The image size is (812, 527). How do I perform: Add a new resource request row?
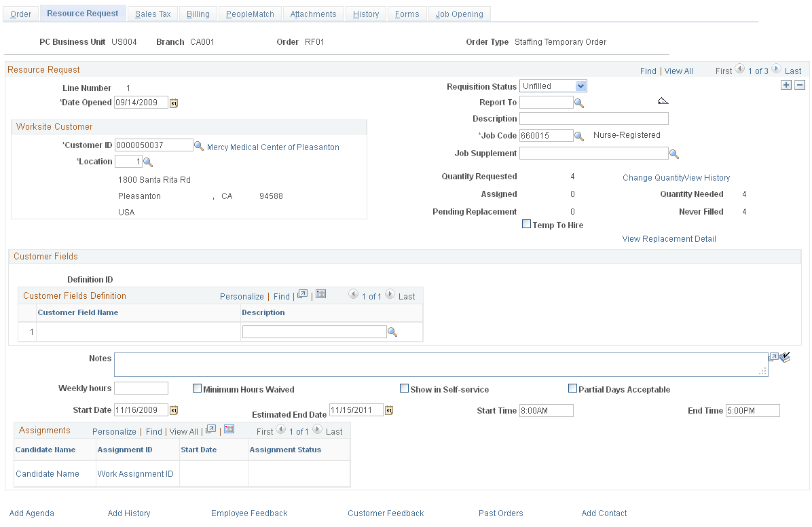pos(786,85)
